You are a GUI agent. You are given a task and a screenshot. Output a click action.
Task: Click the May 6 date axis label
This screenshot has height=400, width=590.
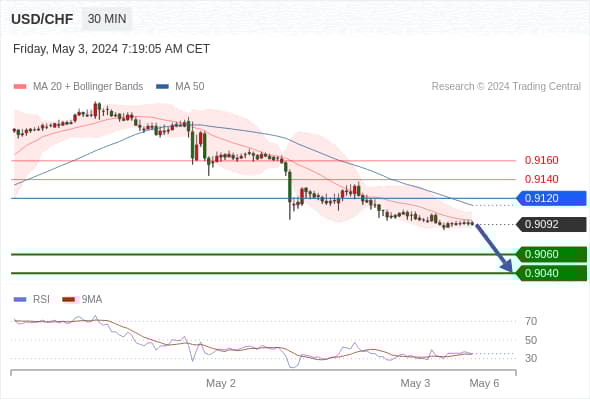[x=484, y=383]
